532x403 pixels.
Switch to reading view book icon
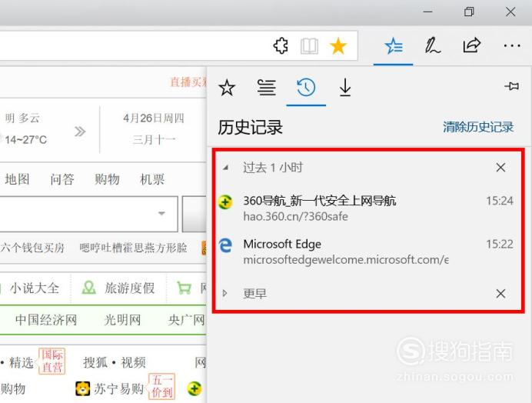[309, 46]
